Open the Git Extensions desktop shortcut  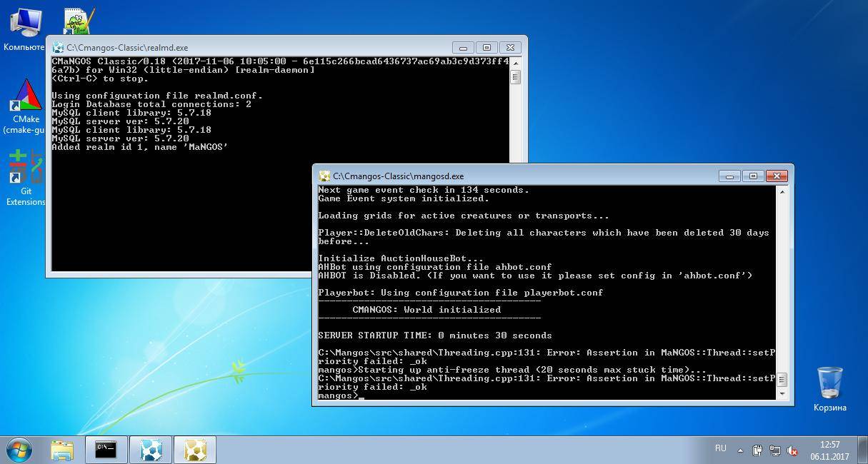point(24,178)
